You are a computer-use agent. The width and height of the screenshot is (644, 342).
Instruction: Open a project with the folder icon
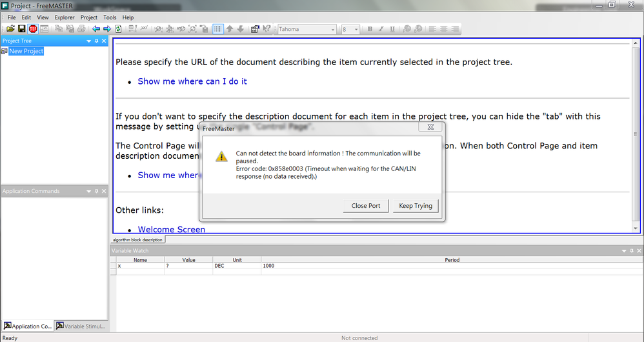tap(11, 29)
